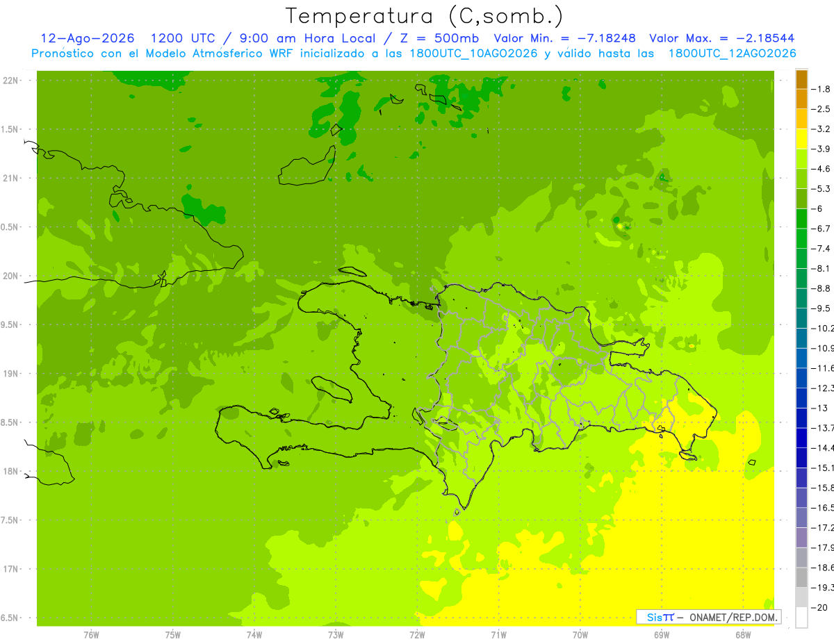Click the 68W longitude axis label

743,635
